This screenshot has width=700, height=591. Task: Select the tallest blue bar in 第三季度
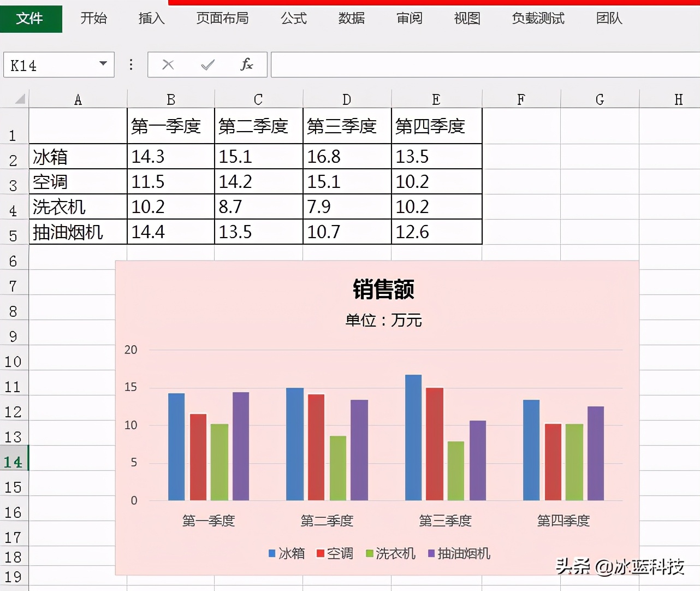tap(413, 438)
